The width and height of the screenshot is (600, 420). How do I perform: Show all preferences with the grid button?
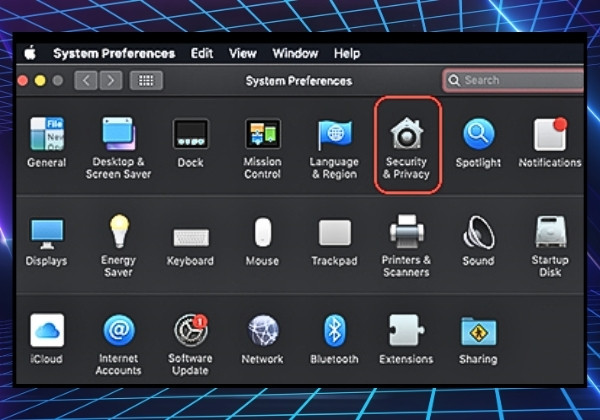(x=146, y=80)
